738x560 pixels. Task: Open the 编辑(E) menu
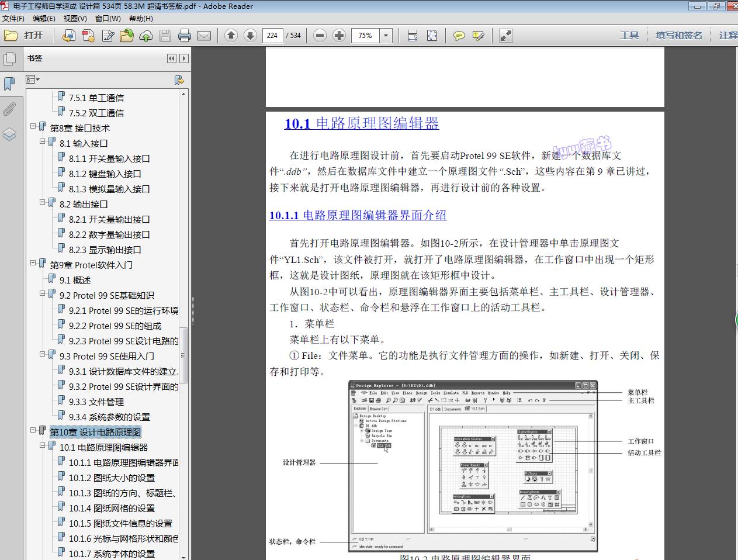point(44,18)
